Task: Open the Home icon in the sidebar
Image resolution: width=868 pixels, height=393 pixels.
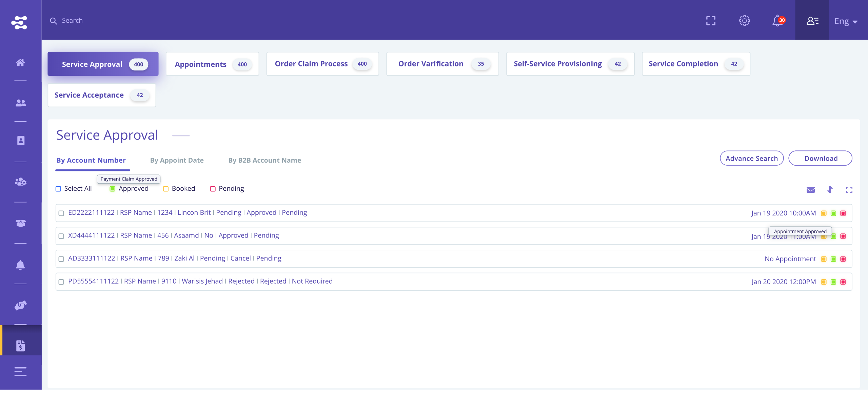Action: [20, 63]
